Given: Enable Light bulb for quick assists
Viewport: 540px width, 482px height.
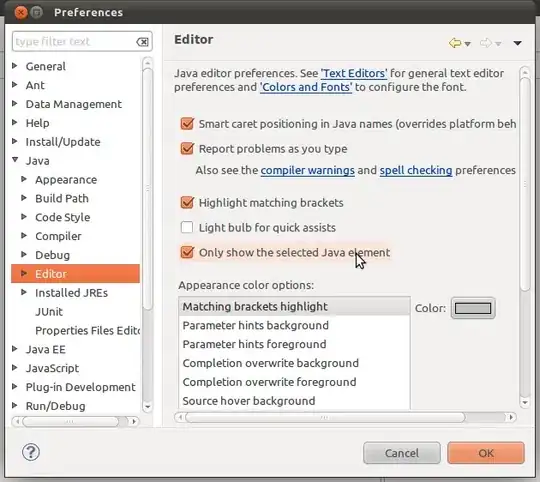Looking at the screenshot, I should click(x=187, y=227).
